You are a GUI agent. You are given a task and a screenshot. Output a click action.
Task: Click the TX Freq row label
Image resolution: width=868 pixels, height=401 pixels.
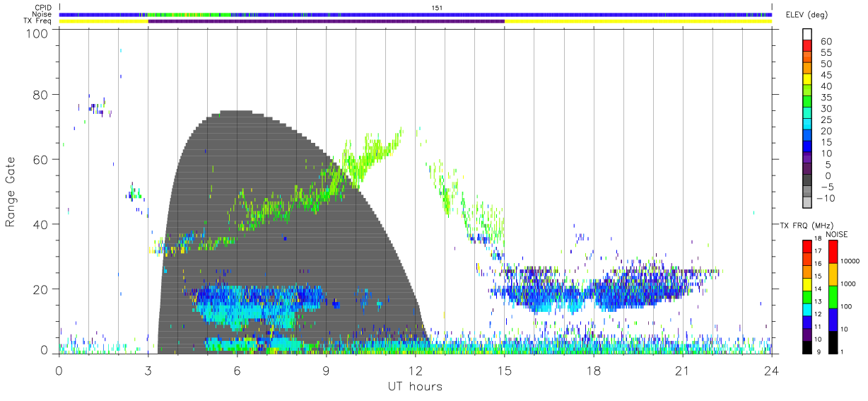click(x=37, y=21)
